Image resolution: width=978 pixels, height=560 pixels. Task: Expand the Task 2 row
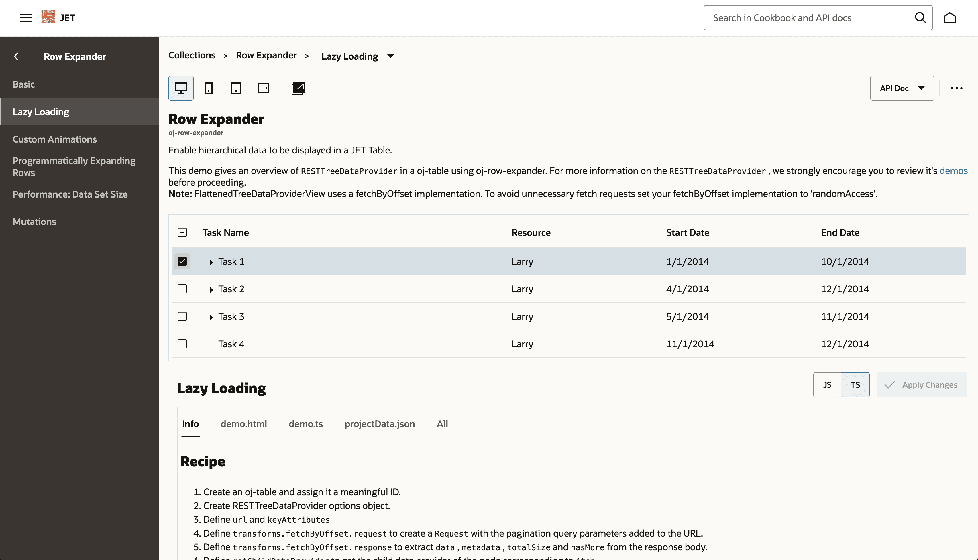coord(211,290)
